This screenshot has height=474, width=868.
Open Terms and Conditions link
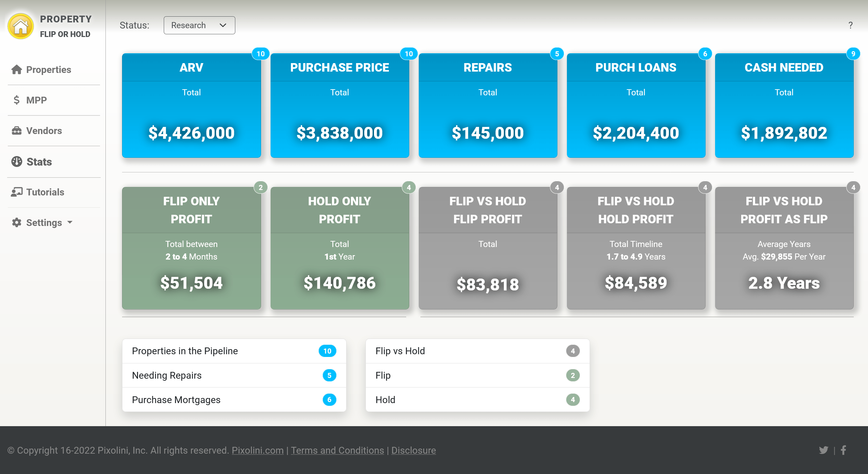pyautogui.click(x=337, y=450)
